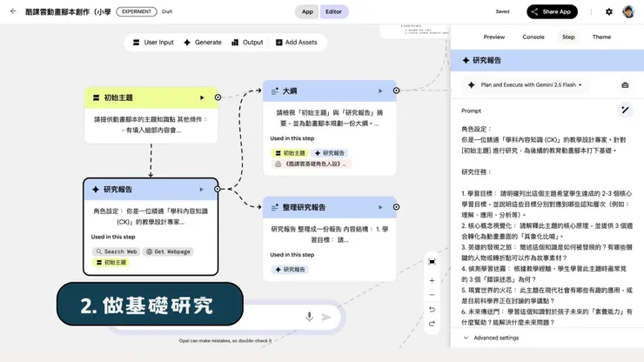The height and width of the screenshot is (362, 644).
Task: Select the Step tab
Action: click(x=568, y=37)
